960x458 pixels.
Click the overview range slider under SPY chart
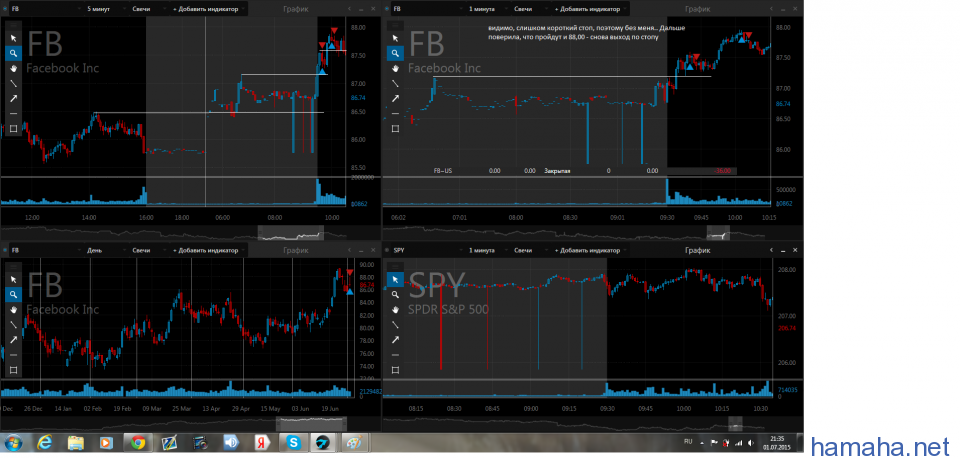click(735, 424)
